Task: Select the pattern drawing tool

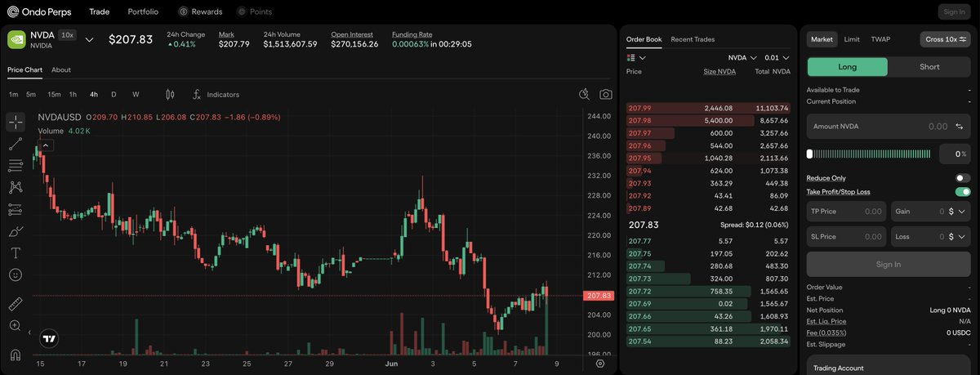Action: coord(16,187)
